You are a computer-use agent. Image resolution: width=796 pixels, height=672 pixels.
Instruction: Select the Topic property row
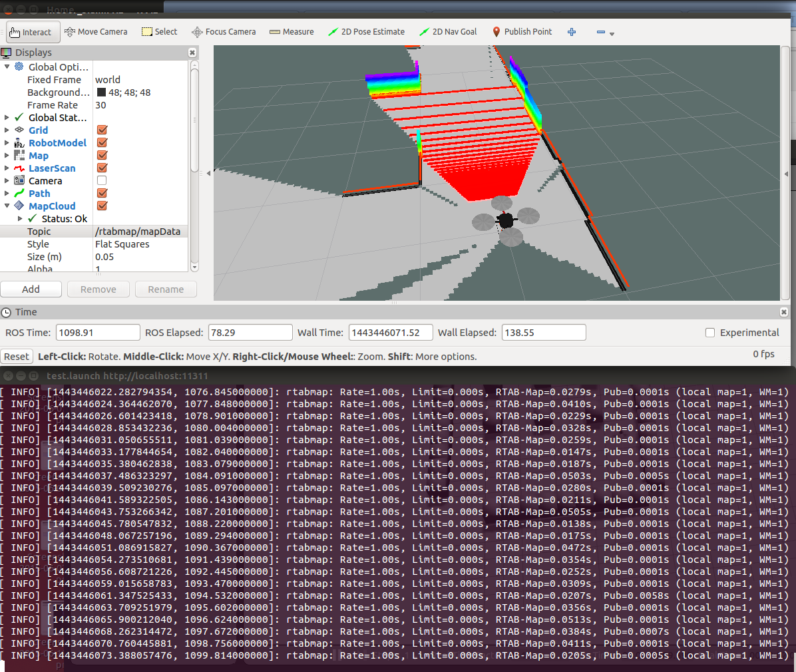tap(39, 232)
